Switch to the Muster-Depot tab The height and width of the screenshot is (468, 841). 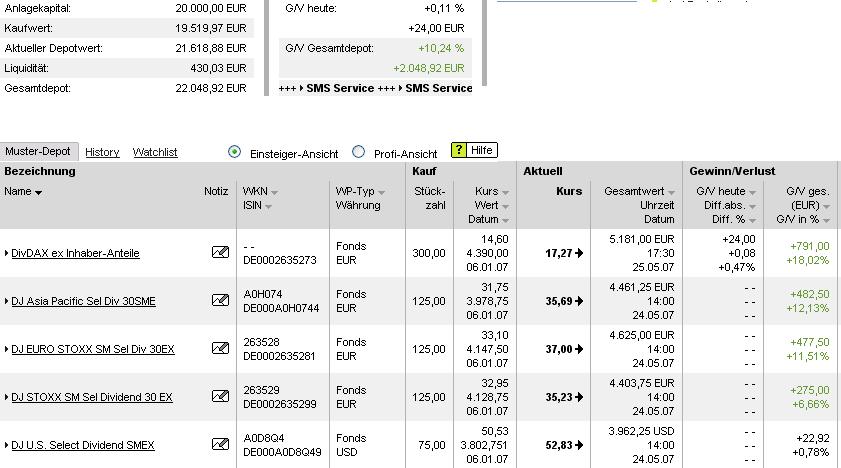38,151
